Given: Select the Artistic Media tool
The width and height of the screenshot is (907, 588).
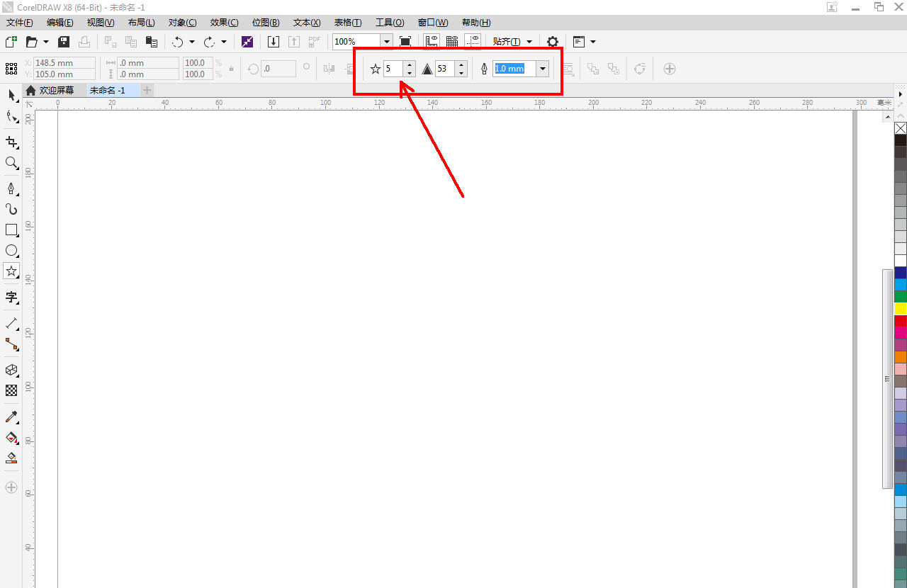Looking at the screenshot, I should click(11, 209).
